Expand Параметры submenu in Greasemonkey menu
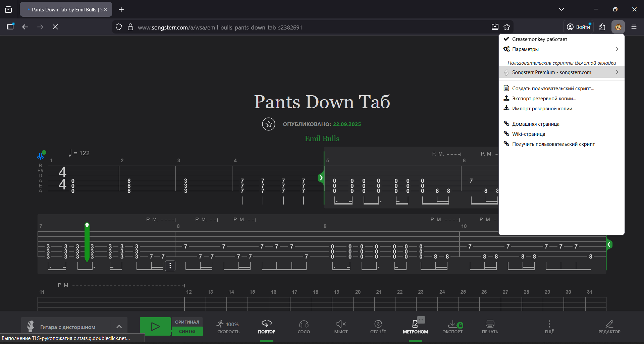Image resolution: width=644 pixels, height=344 pixels. (561, 49)
